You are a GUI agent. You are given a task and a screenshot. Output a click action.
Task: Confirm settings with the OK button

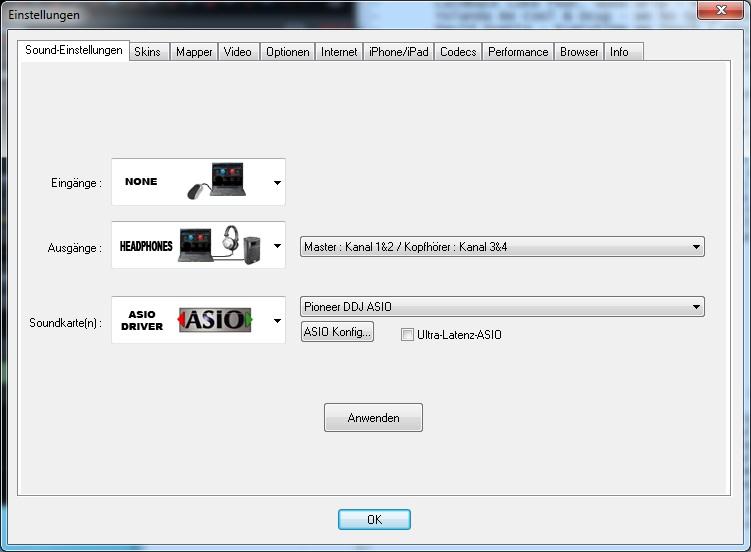pyautogui.click(x=375, y=519)
